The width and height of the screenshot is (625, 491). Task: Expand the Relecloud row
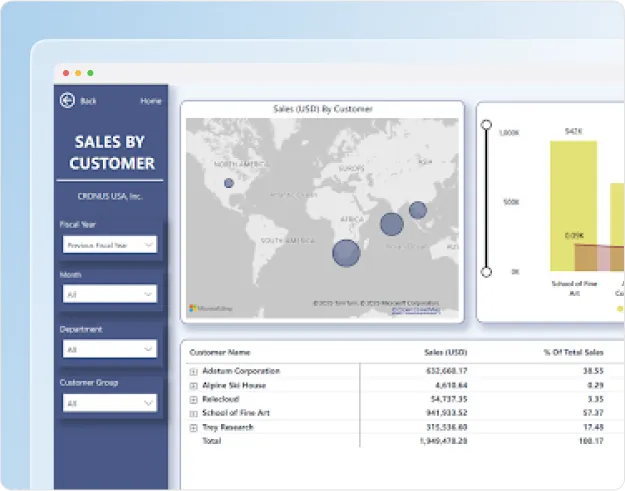coord(193,399)
